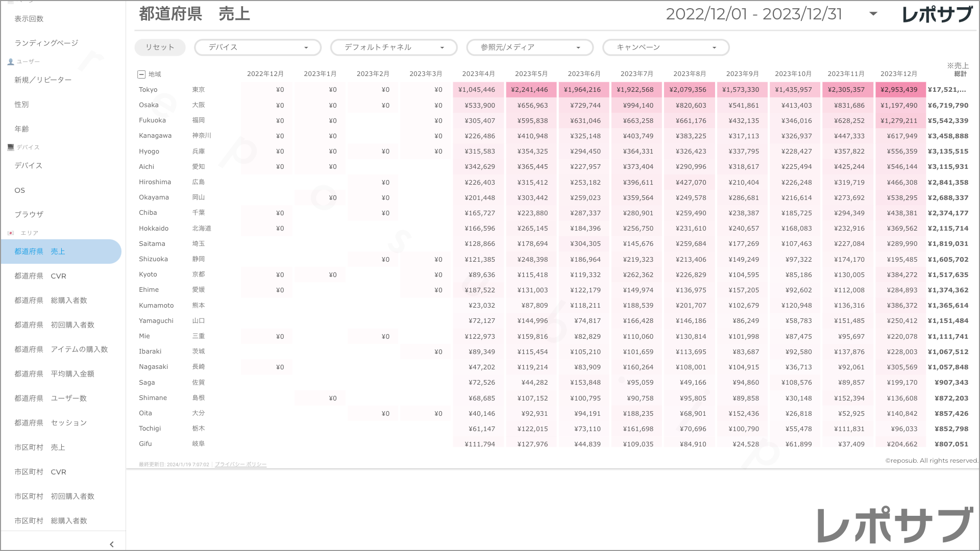Click the 2023年12月 column header
The height and width of the screenshot is (551, 980).
(898, 74)
